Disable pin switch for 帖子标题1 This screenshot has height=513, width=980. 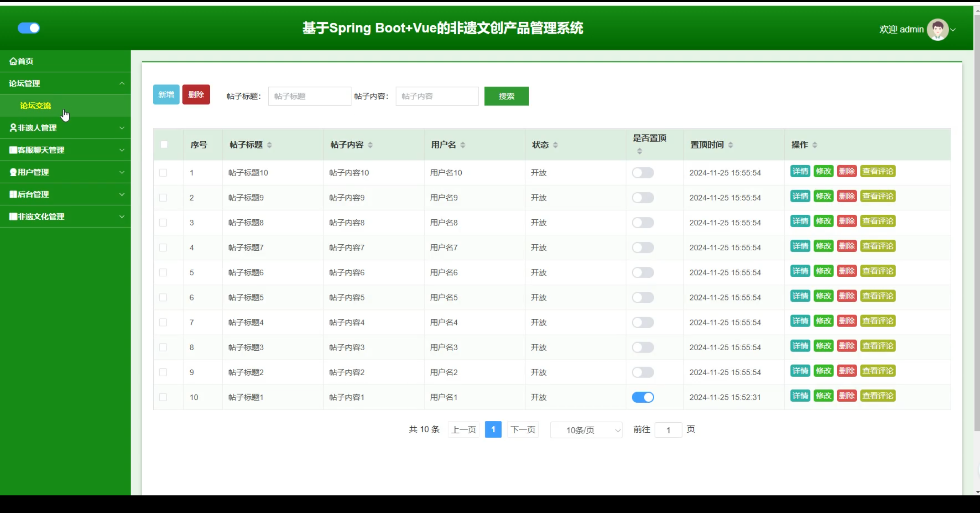tap(643, 397)
